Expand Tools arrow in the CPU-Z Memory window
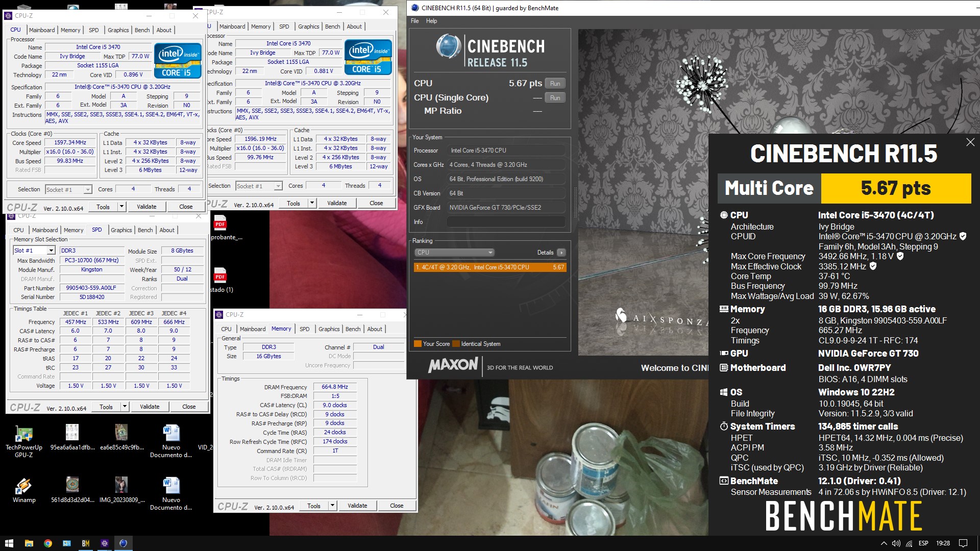The image size is (980, 551). click(332, 506)
